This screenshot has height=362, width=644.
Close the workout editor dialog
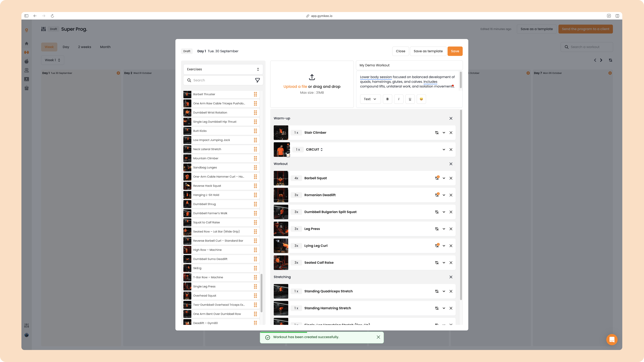(x=400, y=51)
